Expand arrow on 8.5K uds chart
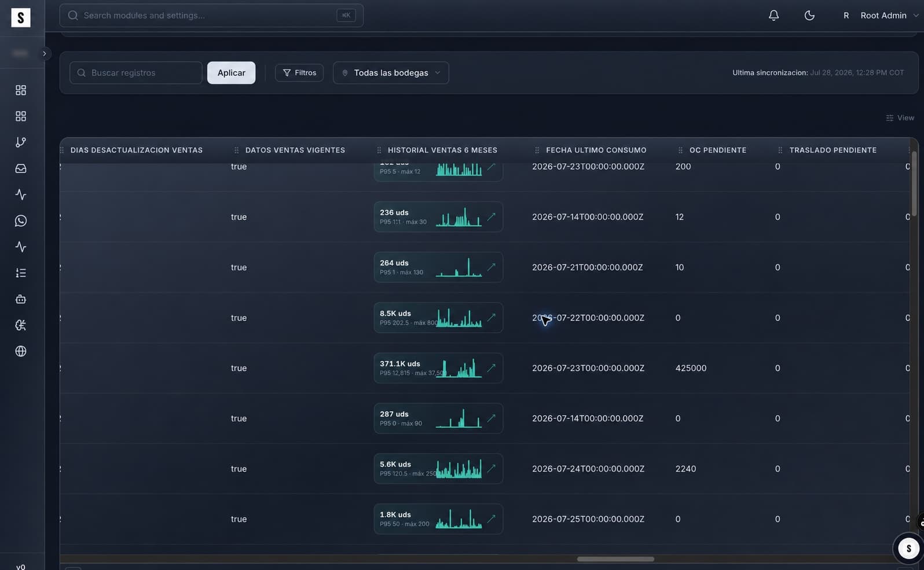Screen dimensions: 924x570 492,317
